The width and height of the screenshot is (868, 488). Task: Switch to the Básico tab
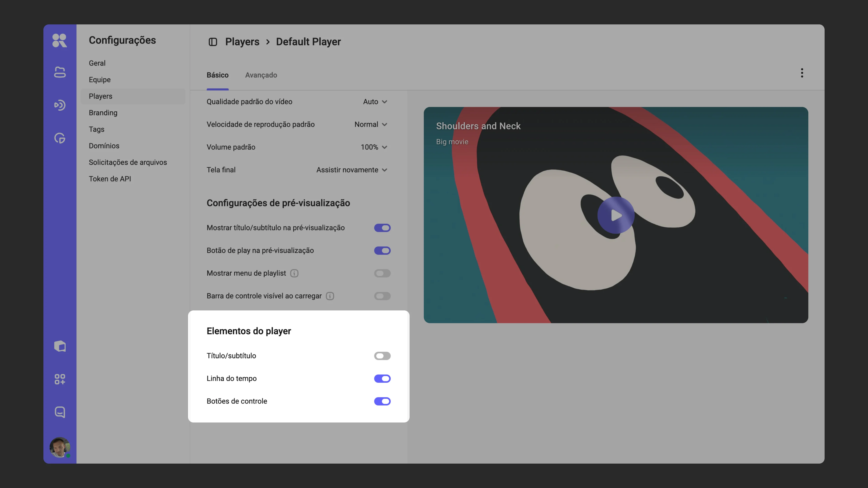click(x=218, y=75)
